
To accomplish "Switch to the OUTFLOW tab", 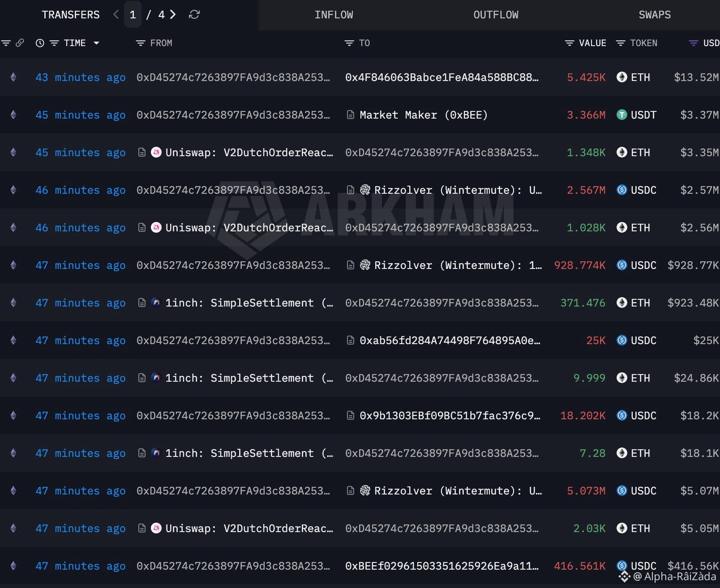I will (x=496, y=15).
